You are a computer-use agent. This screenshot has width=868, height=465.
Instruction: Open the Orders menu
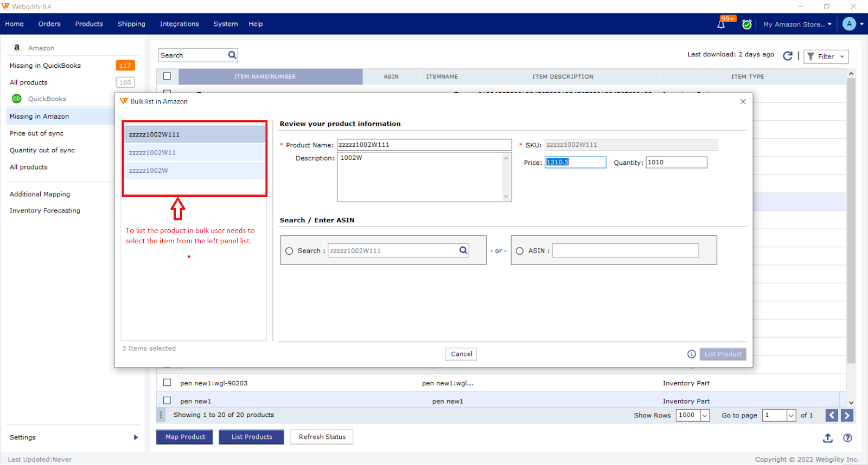[x=49, y=24]
